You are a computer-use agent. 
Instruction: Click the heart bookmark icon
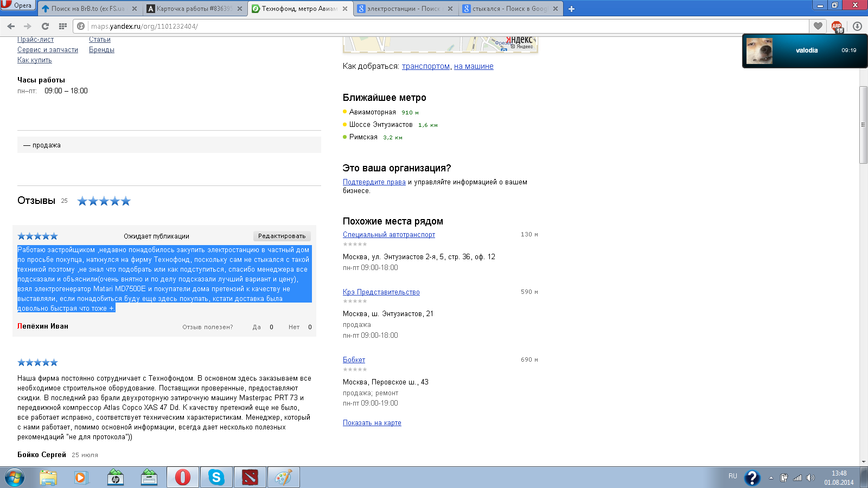(818, 25)
